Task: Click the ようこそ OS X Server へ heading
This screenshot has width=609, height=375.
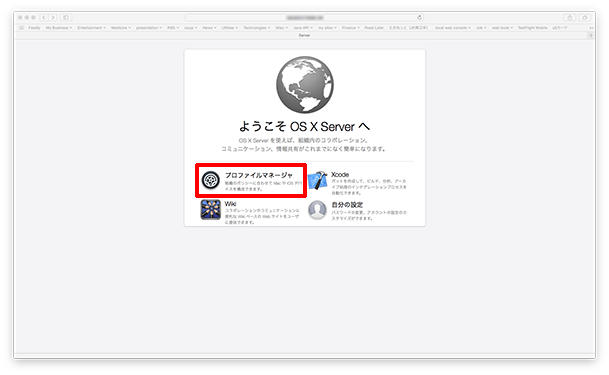Action: click(304, 126)
